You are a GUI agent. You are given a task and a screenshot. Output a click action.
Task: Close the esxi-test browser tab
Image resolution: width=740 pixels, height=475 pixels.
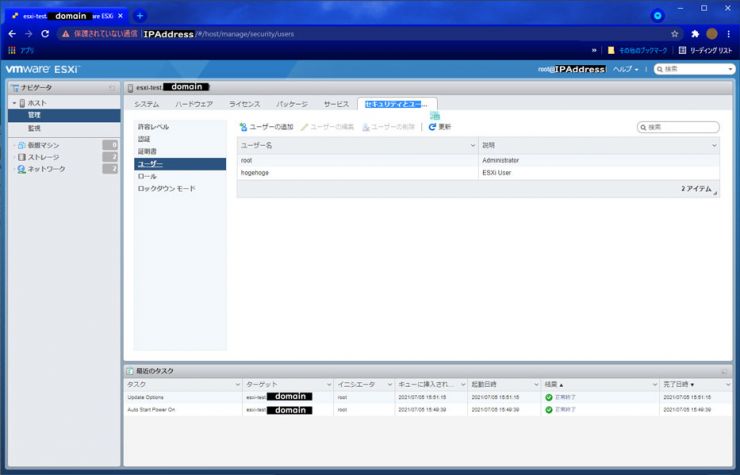coord(120,16)
